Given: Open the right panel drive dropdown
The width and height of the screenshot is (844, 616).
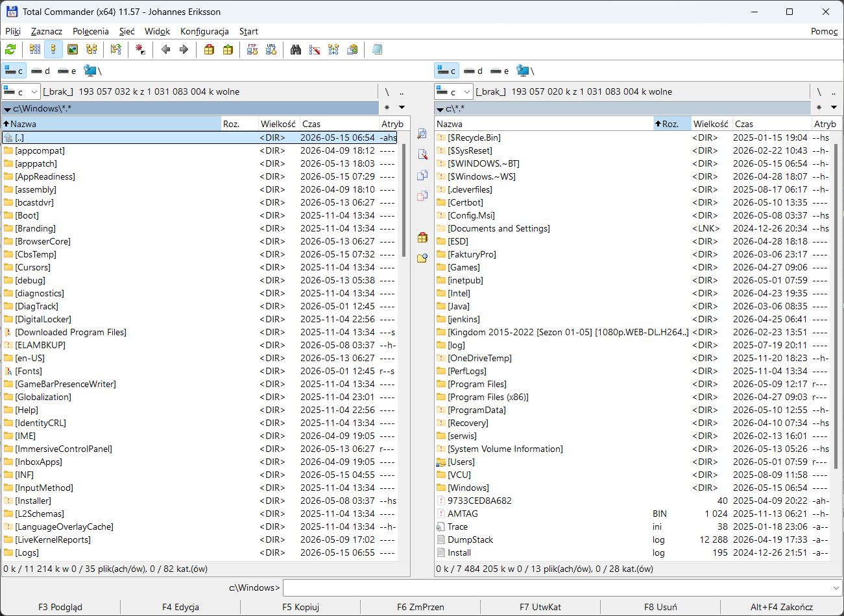Looking at the screenshot, I should pos(454,92).
